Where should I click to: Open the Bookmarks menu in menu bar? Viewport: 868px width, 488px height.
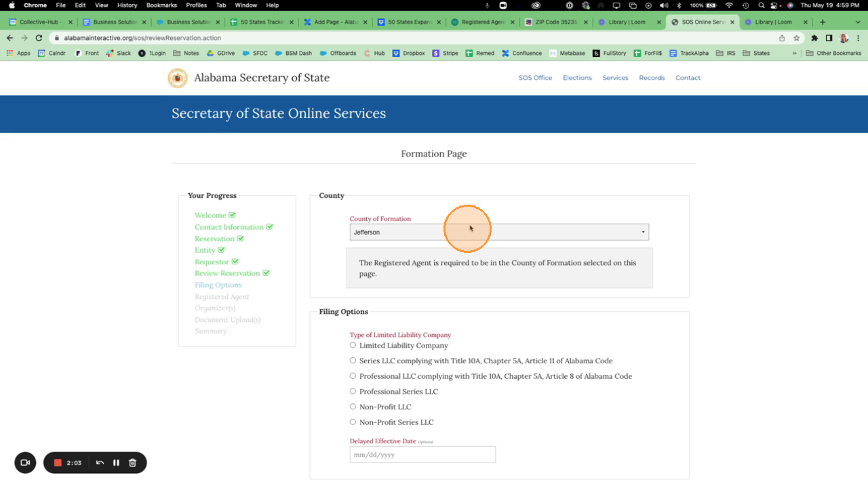point(161,5)
